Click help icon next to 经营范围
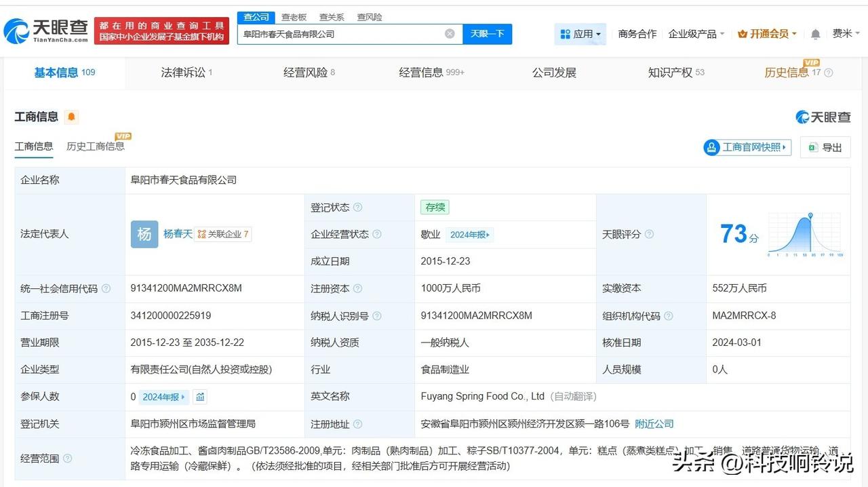868x487 pixels. click(68, 459)
